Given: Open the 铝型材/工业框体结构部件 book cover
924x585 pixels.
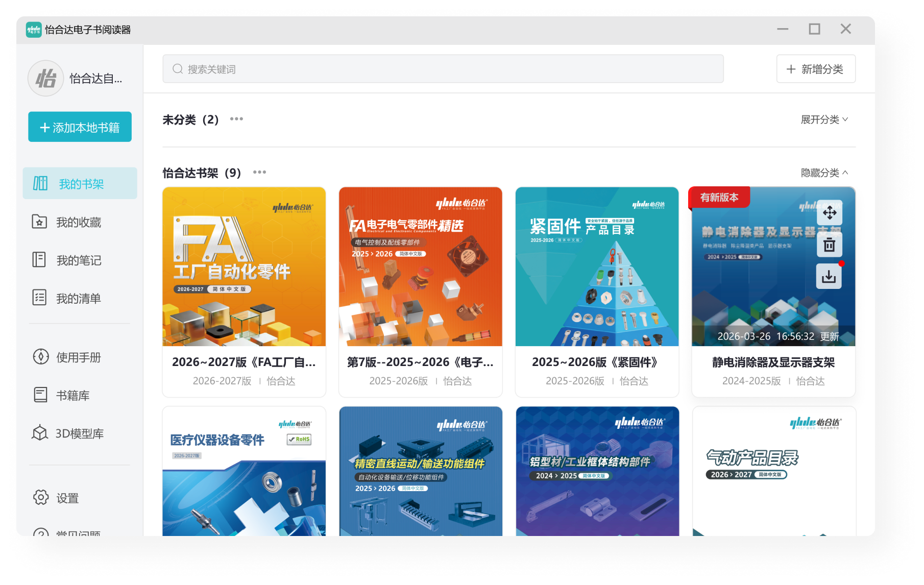Looking at the screenshot, I should [x=597, y=471].
